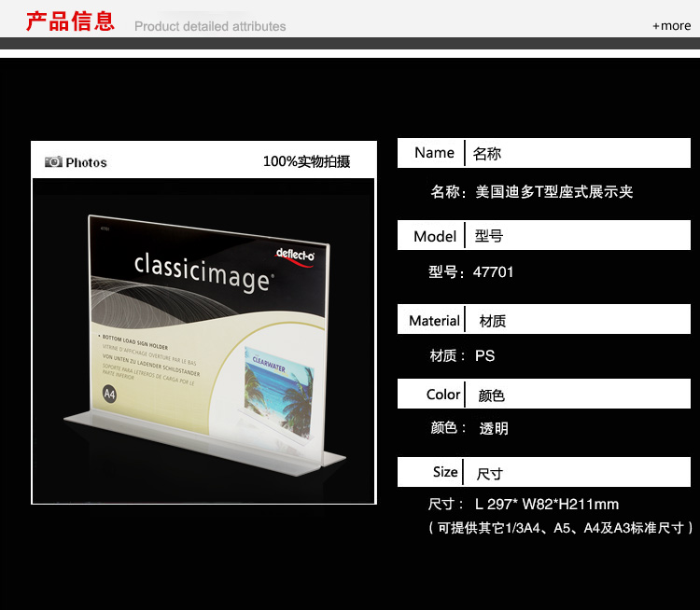This screenshot has width=700, height=610.
Task: Click the 产品信息 red heading
Action: 70,21
